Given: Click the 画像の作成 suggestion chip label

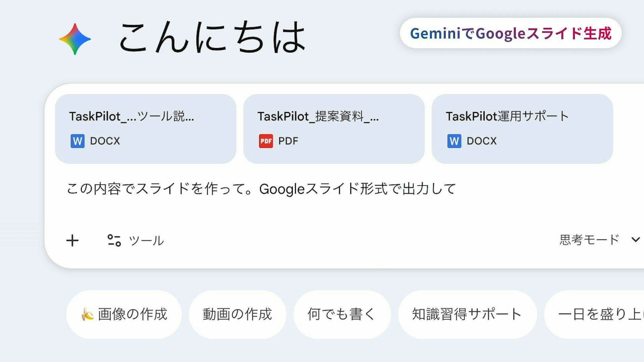Looking at the screenshot, I should pyautogui.click(x=132, y=314).
